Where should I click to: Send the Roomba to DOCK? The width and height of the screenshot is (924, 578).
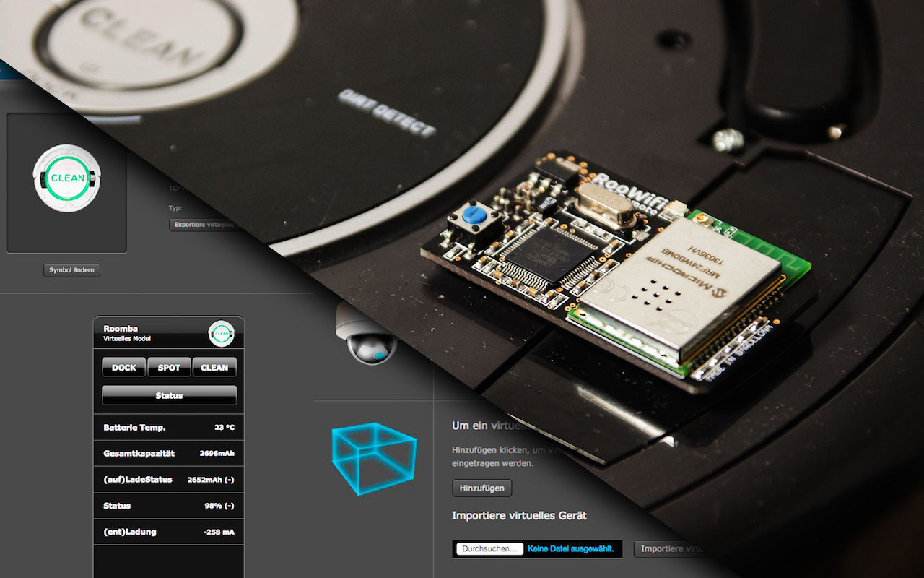click(x=124, y=367)
